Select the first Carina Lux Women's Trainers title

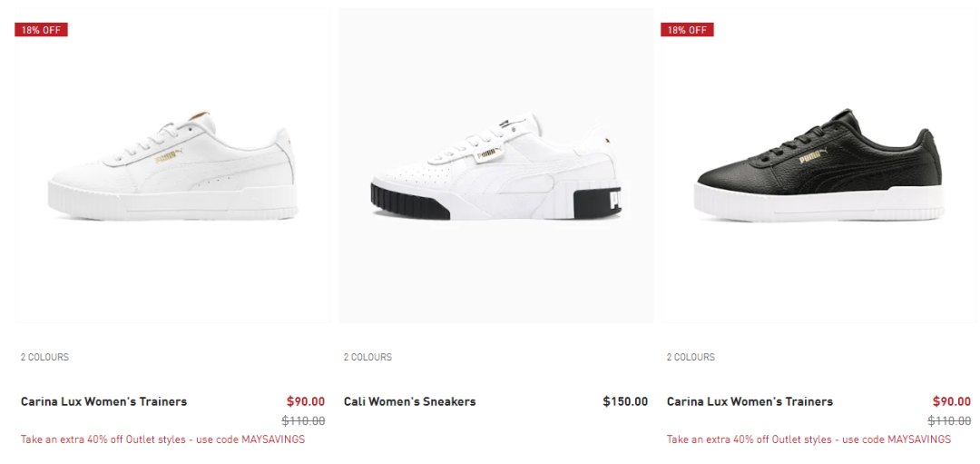[103, 401]
